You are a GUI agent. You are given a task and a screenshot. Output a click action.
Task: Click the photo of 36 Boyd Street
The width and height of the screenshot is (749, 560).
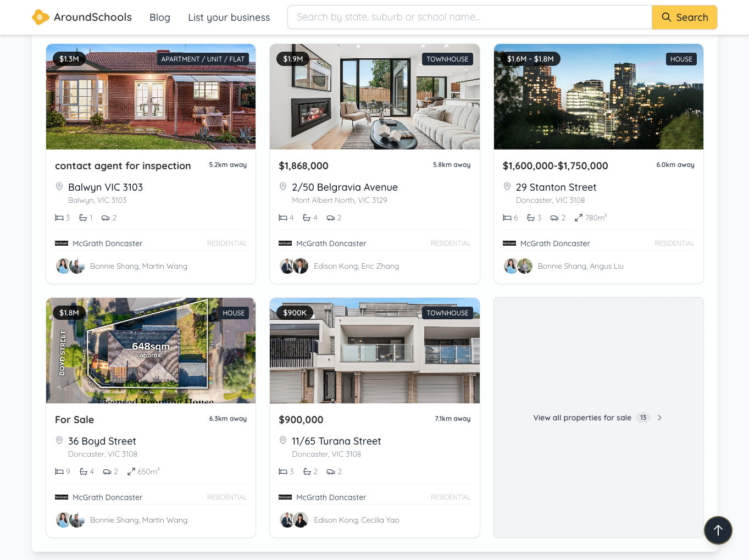point(151,350)
